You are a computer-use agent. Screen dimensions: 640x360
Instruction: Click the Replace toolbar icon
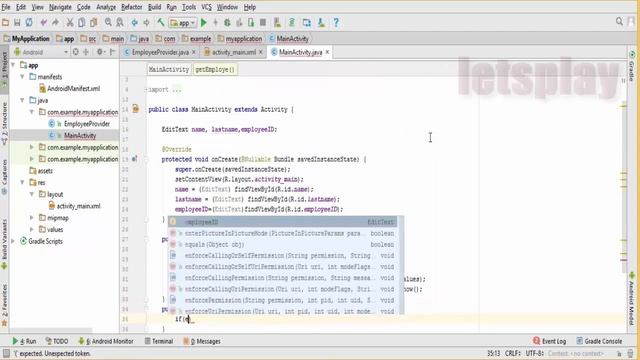pos(120,23)
